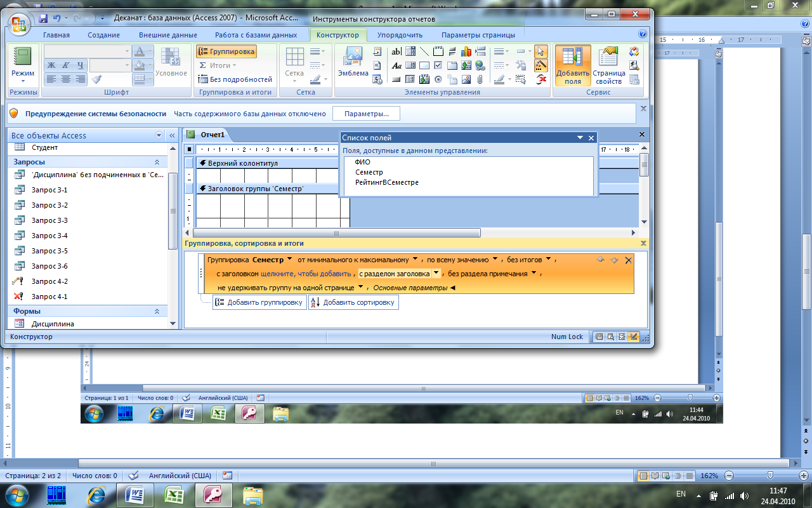Open 'без итогов' dropdown
The width and height of the screenshot is (812, 508).
point(549,259)
